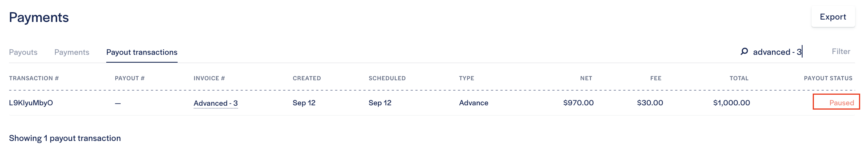The image size is (868, 166).
Task: Click the Type column header
Action: pos(467,78)
